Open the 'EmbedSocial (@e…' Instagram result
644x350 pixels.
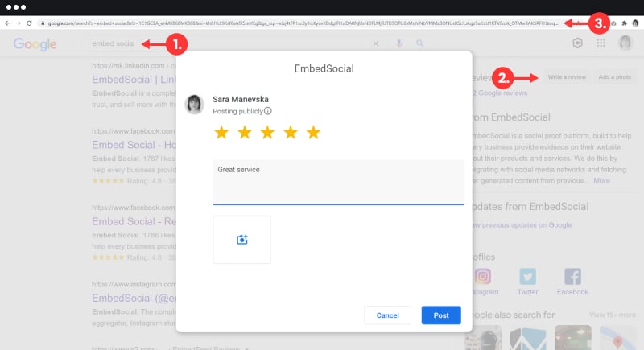[134, 298]
